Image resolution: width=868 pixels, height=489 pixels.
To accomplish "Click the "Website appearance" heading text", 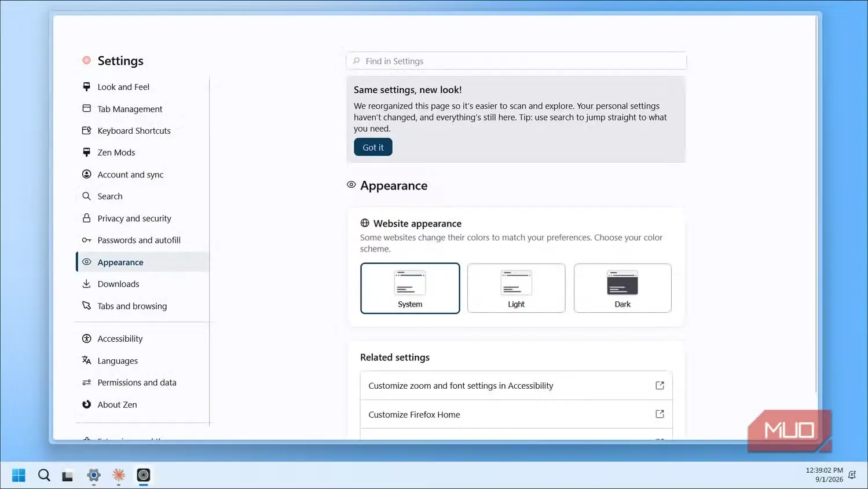I will click(417, 224).
